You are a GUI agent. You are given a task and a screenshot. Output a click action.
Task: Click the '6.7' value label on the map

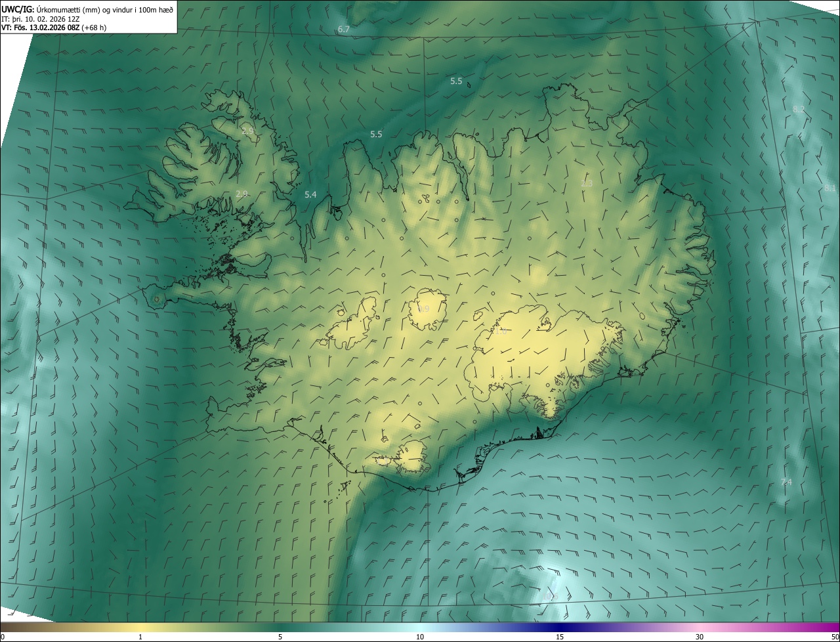343,30
